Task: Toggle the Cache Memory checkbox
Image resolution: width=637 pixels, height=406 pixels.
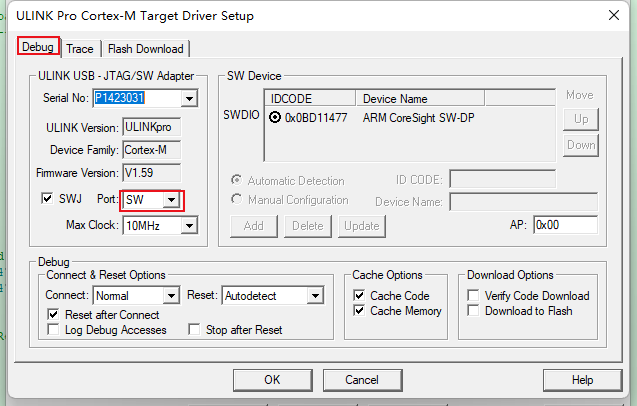Action: pos(361,311)
